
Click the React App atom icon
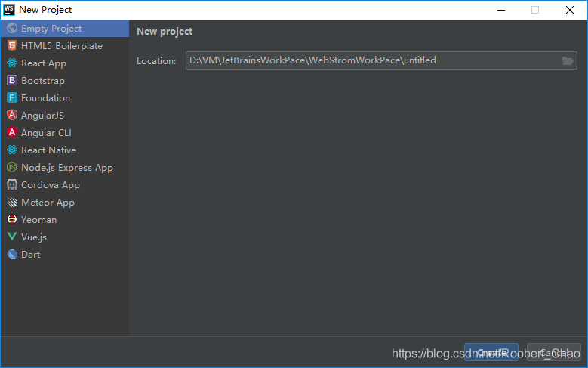coord(12,63)
